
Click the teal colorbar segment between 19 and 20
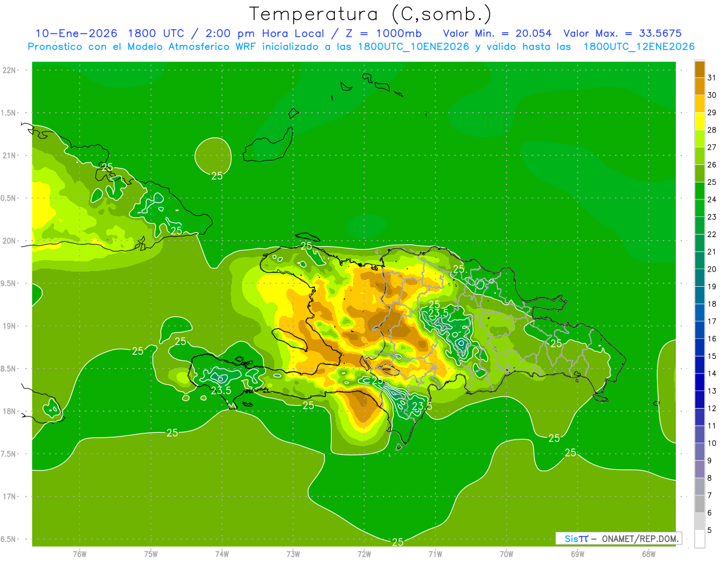[x=699, y=278]
